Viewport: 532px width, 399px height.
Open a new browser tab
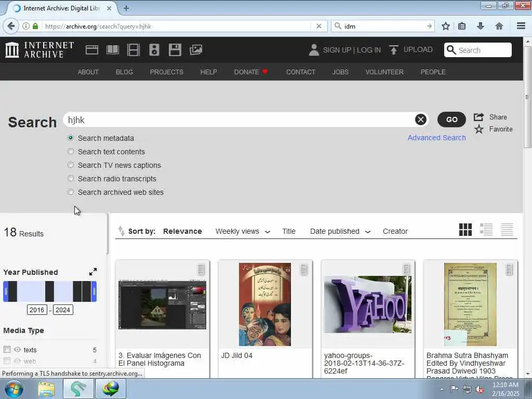[126, 8]
